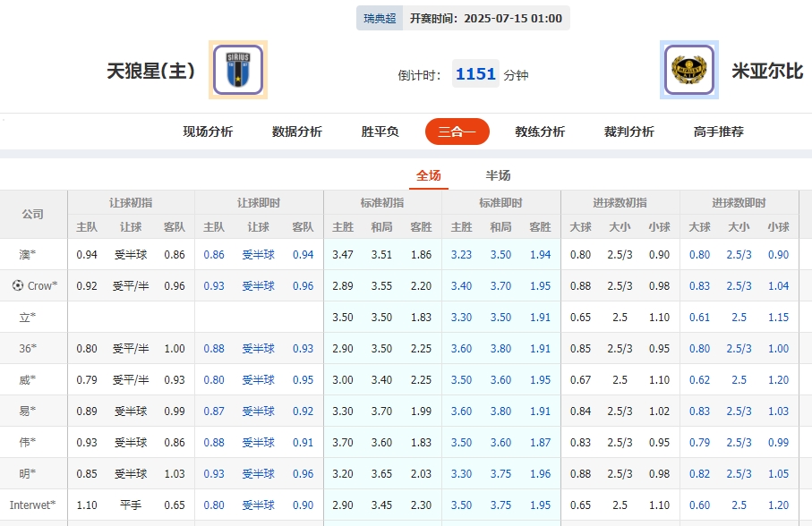Click 明* live over odds 0.82
812x526 pixels.
click(700, 473)
